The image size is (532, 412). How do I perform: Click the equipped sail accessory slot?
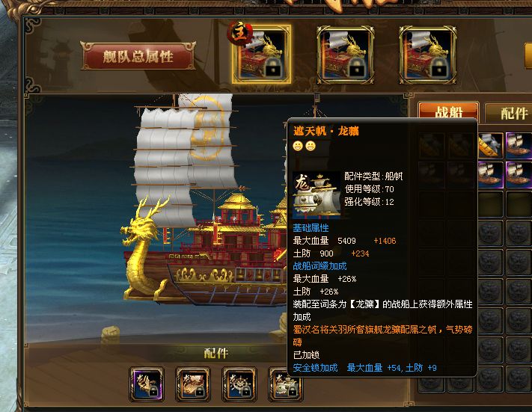(x=284, y=384)
